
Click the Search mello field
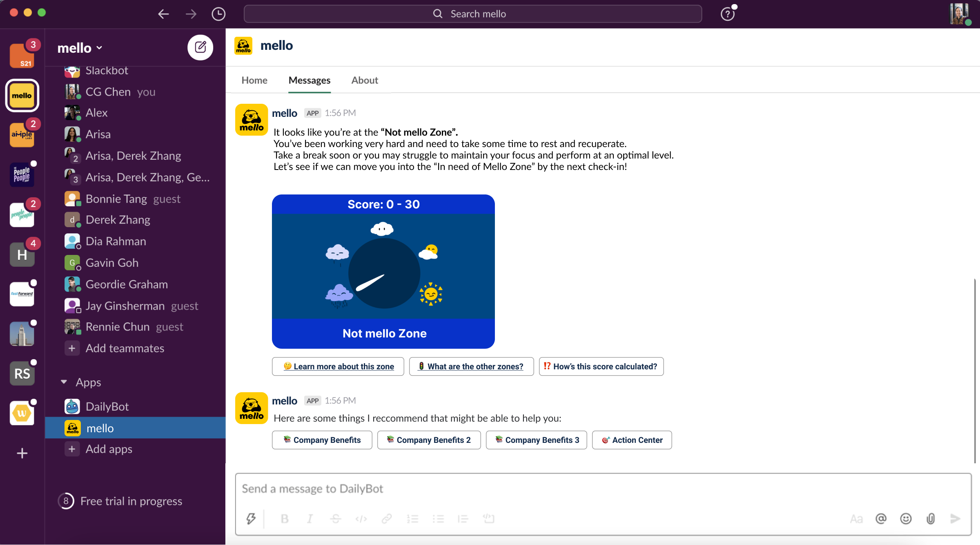click(473, 14)
